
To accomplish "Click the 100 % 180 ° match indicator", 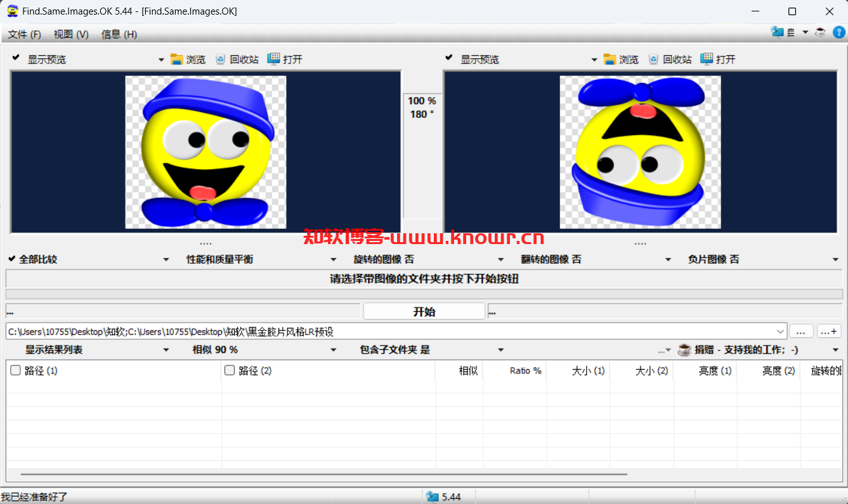I will [x=422, y=107].
